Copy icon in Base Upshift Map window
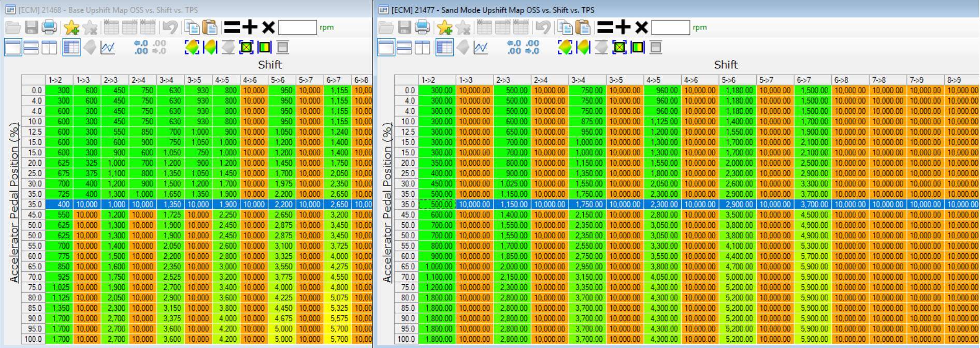980x348 pixels. pos(192,27)
